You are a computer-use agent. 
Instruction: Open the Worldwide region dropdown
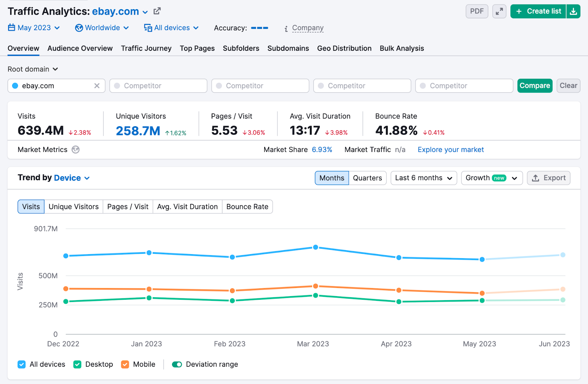(x=102, y=28)
